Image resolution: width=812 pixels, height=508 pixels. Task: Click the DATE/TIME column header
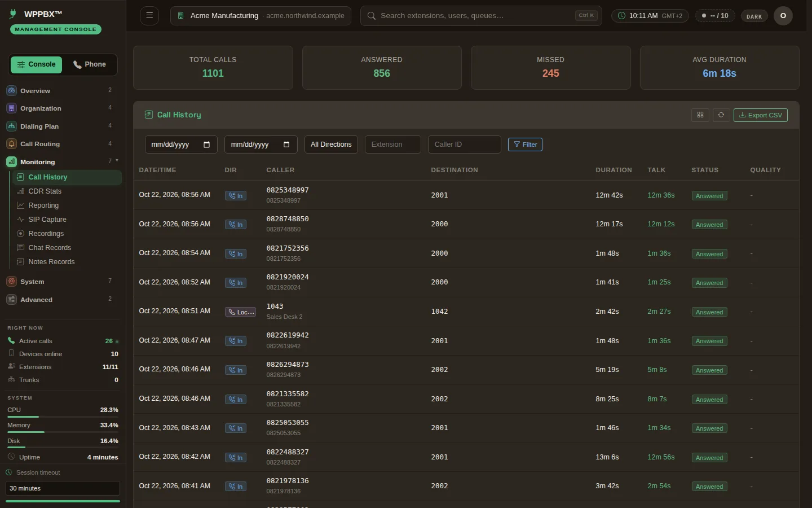click(157, 170)
